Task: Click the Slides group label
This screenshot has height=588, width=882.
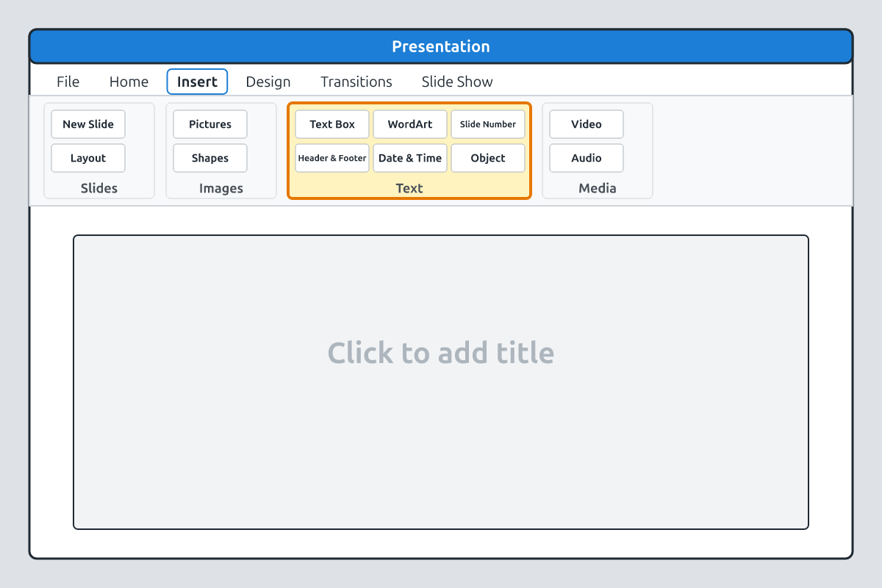Action: click(99, 188)
